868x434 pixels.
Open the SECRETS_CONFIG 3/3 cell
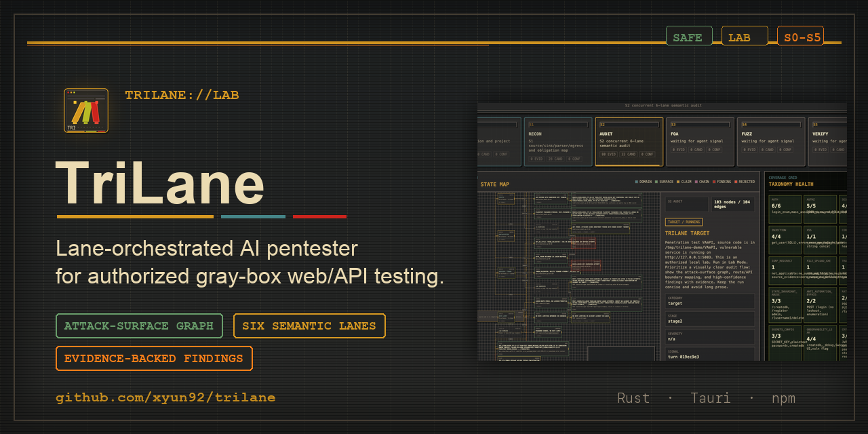(x=784, y=342)
